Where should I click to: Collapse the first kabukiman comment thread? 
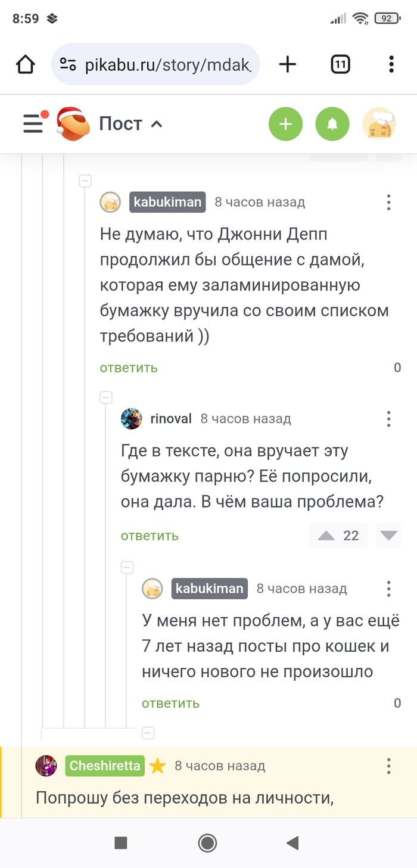click(x=85, y=181)
